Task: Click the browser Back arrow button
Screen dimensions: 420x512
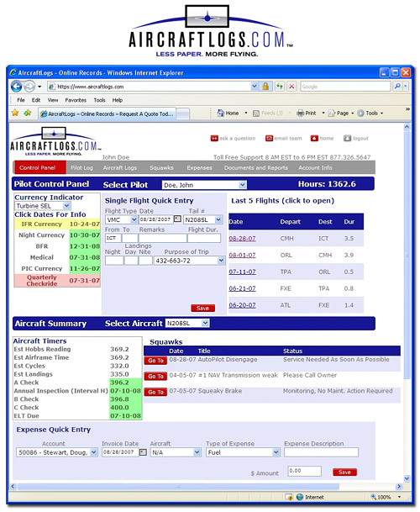Action: click(16, 87)
